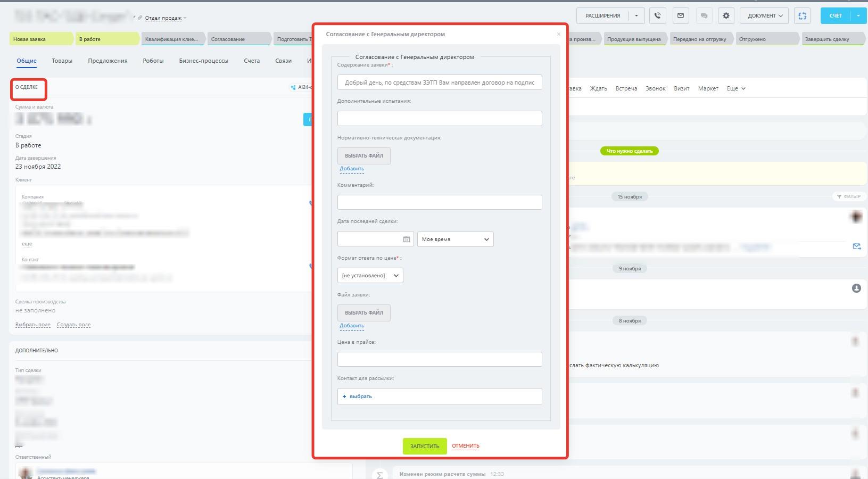The image size is (868, 479).
Task: Open settings via the gear icon
Action: (726, 16)
